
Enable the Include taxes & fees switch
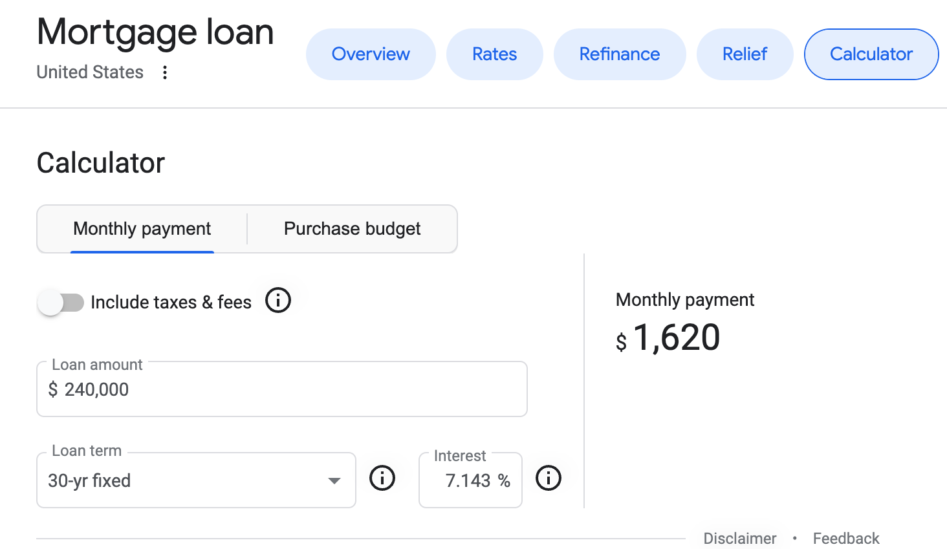[61, 303]
